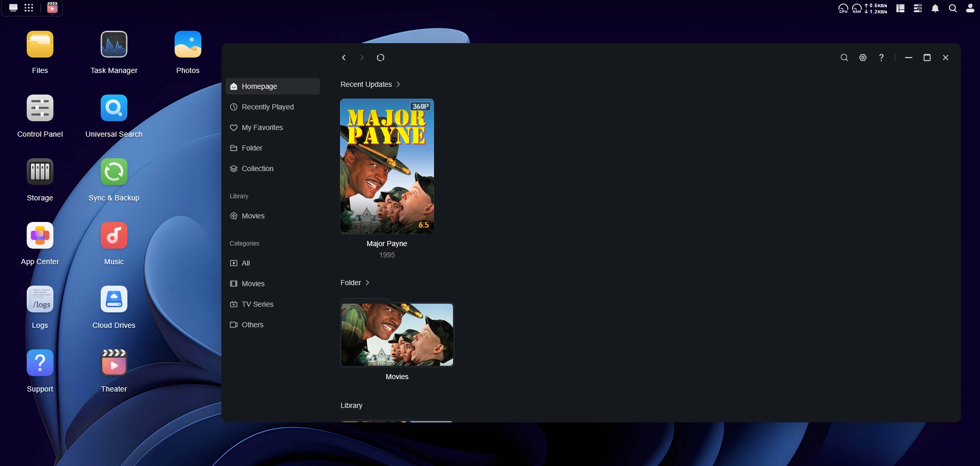Image resolution: width=980 pixels, height=466 pixels.
Task: Expand the Folder section chevron
Action: (x=367, y=283)
